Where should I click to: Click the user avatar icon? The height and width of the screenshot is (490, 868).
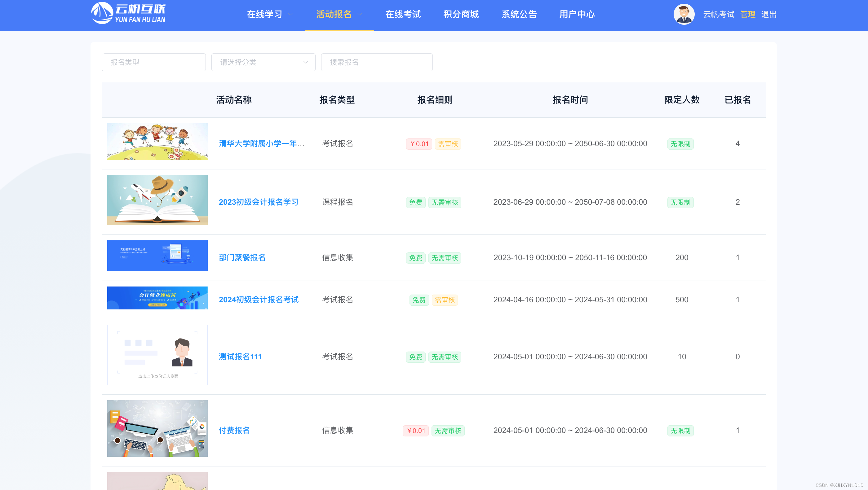(x=684, y=14)
